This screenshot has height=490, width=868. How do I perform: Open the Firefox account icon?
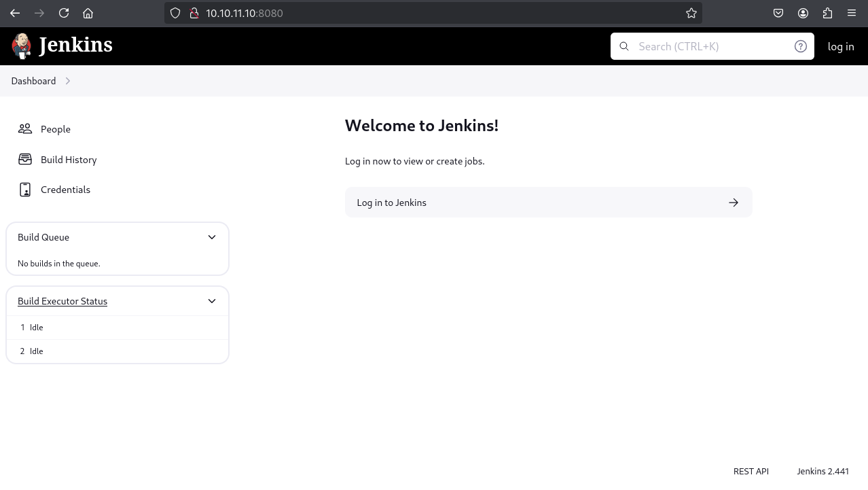click(803, 13)
